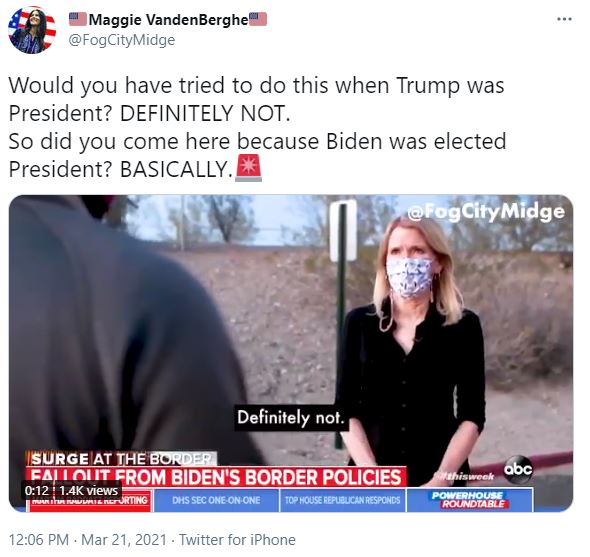Click the Definitely not. caption in video
This screenshot has height=557, width=590.
click(291, 417)
